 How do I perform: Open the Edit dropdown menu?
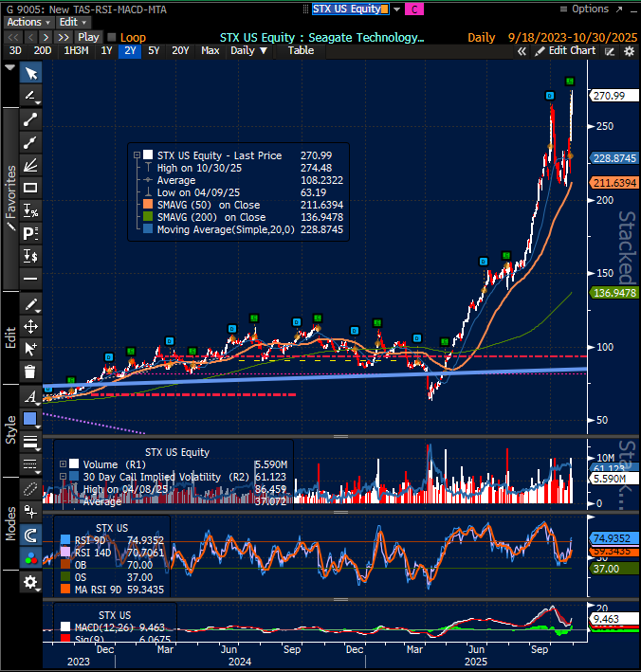pos(72,23)
